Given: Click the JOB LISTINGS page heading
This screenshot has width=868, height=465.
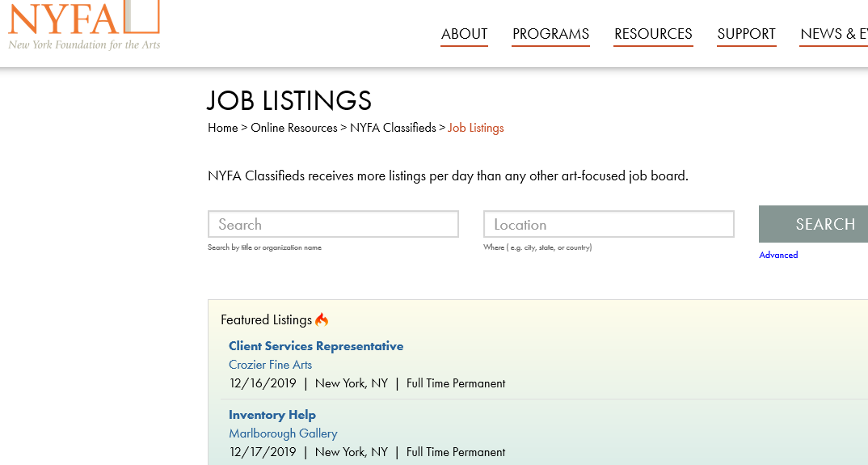Looking at the screenshot, I should pyautogui.click(x=289, y=101).
